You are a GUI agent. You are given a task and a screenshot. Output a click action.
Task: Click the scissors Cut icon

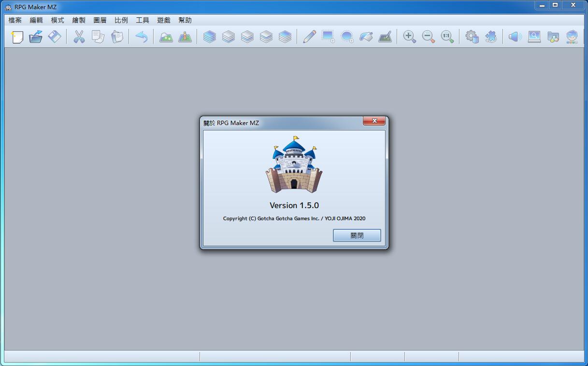click(x=79, y=37)
